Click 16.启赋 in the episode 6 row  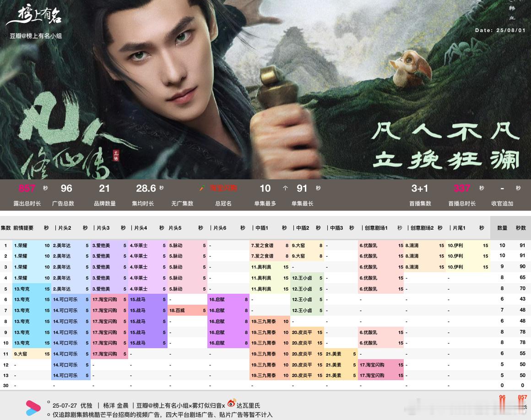click(217, 300)
